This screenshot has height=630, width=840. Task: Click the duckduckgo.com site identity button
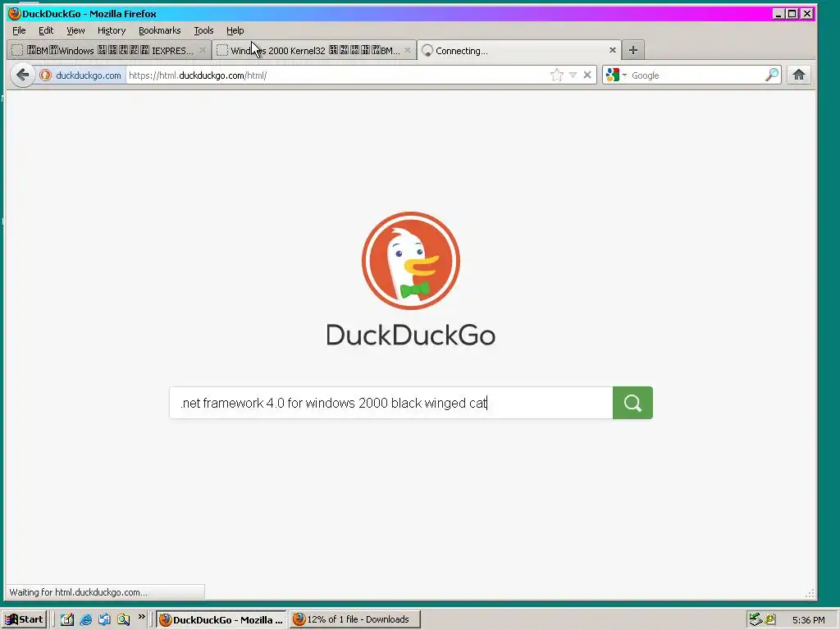(x=81, y=75)
